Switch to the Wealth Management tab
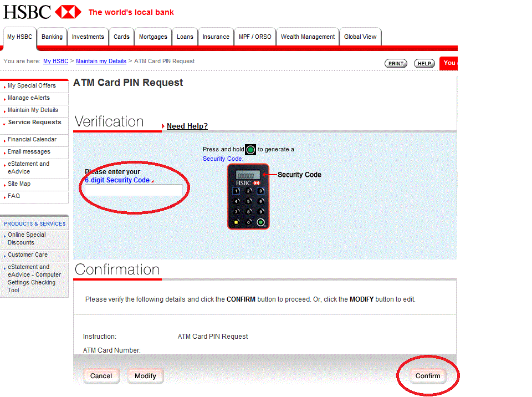532x397 pixels. (308, 37)
